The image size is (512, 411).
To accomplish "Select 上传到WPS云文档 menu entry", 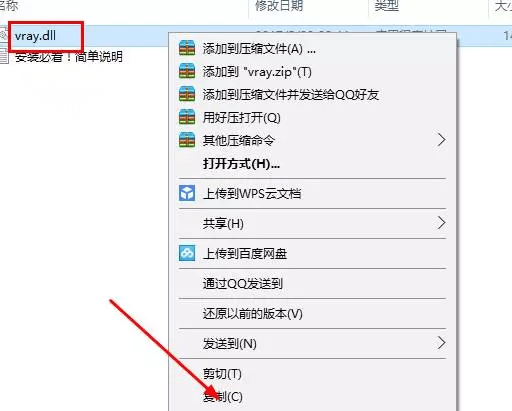I will click(x=252, y=193).
